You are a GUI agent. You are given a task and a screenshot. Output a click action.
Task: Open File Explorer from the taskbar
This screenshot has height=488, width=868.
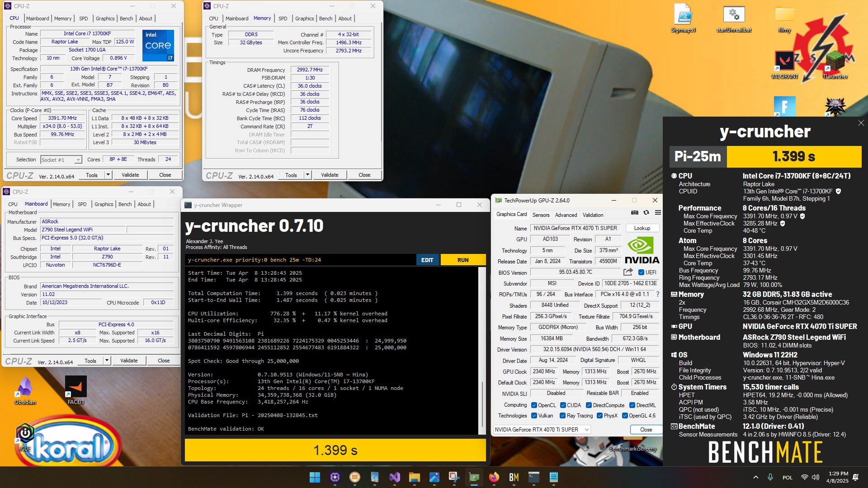(414, 477)
